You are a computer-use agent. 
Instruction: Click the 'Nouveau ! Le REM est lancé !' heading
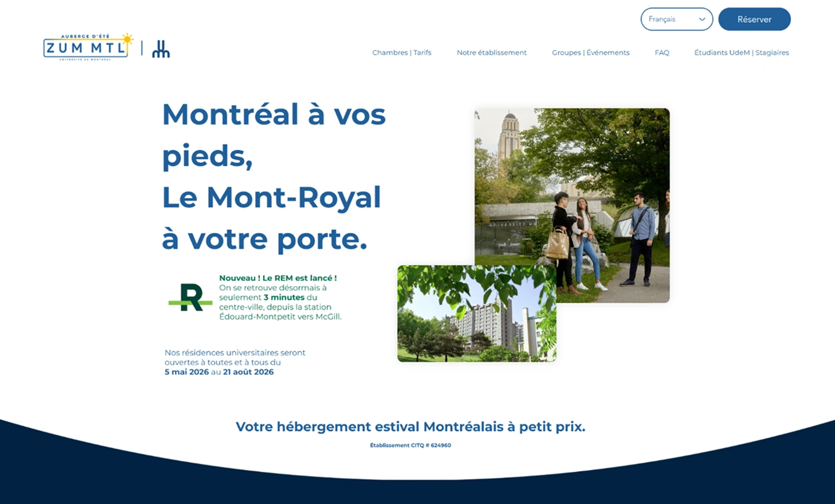278,278
